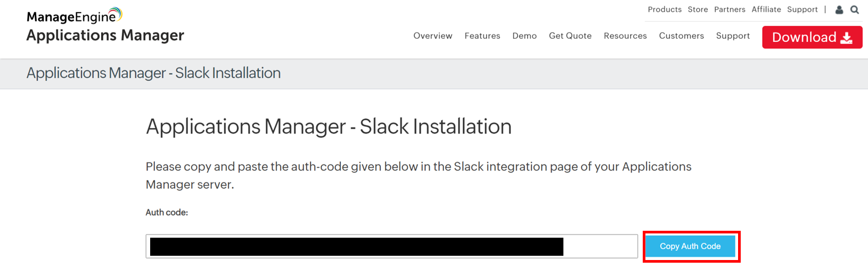Click the Slack Installation breadcrumb heading
The height and width of the screenshot is (268, 868).
pos(153,73)
